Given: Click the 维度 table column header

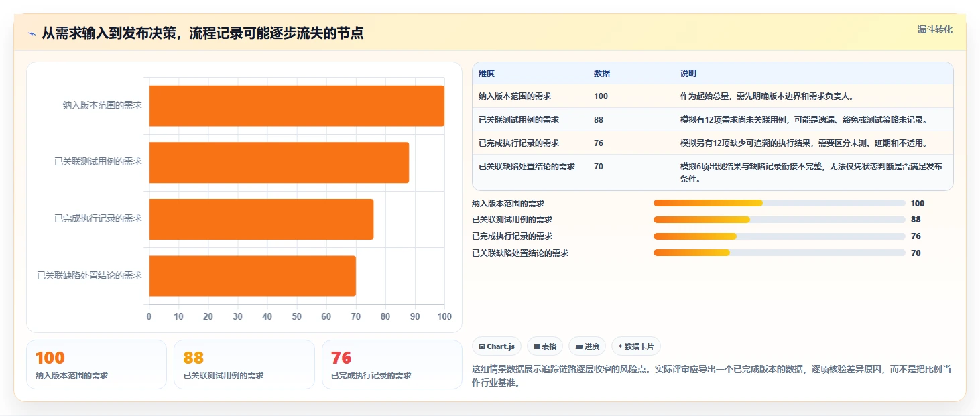Looking at the screenshot, I should click(487, 74).
